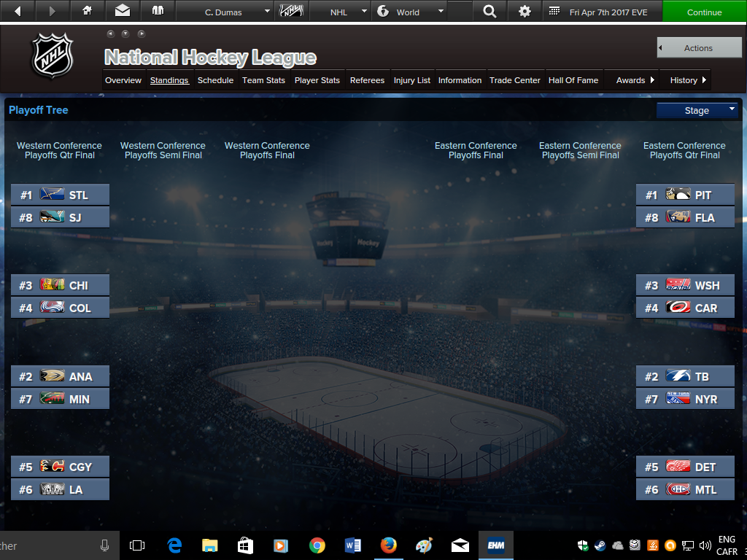Open the Player Stats tab
The width and height of the screenshot is (747, 560).
coord(317,80)
